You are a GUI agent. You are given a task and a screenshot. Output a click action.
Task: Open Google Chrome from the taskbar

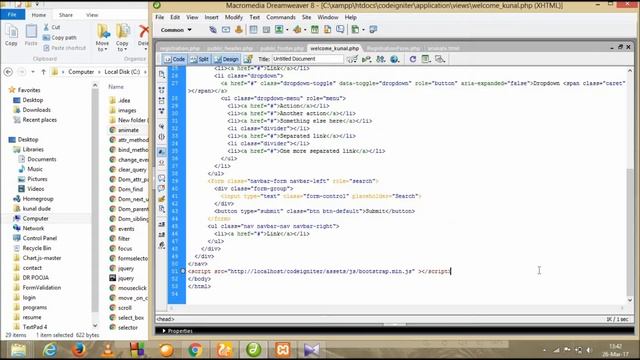(195, 350)
